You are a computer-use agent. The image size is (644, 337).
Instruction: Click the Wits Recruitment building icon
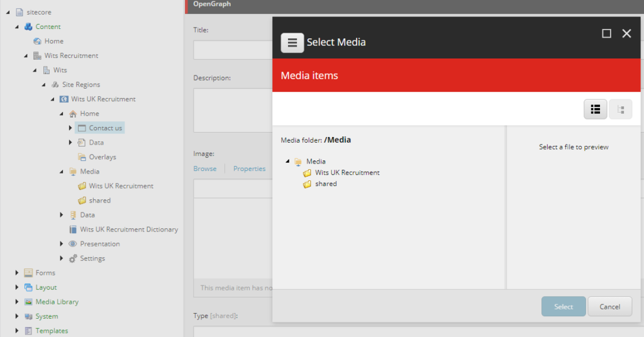coord(37,55)
